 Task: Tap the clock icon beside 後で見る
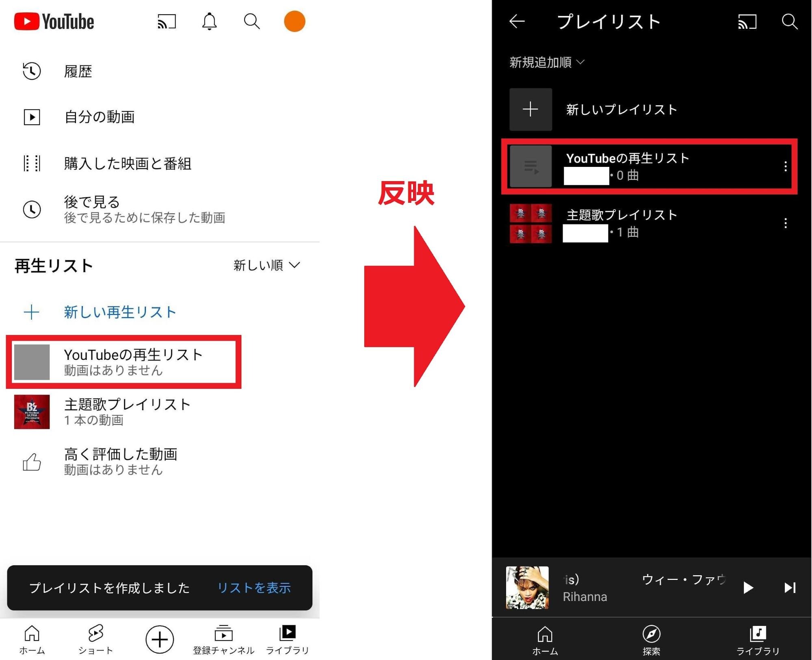coord(32,210)
